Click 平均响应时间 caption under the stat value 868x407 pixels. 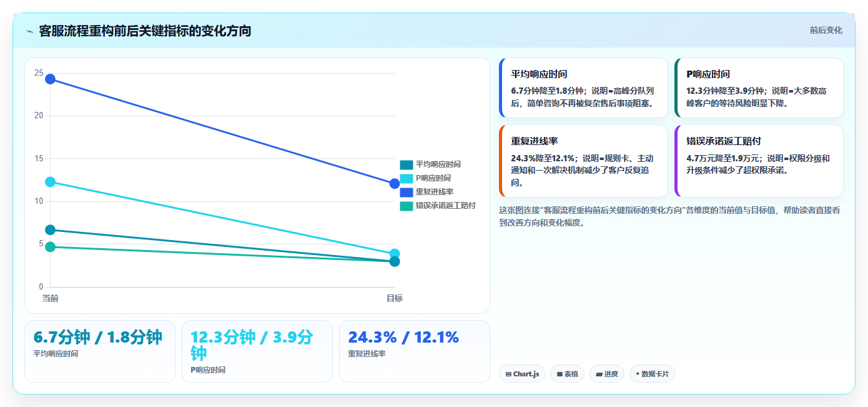coord(56,354)
